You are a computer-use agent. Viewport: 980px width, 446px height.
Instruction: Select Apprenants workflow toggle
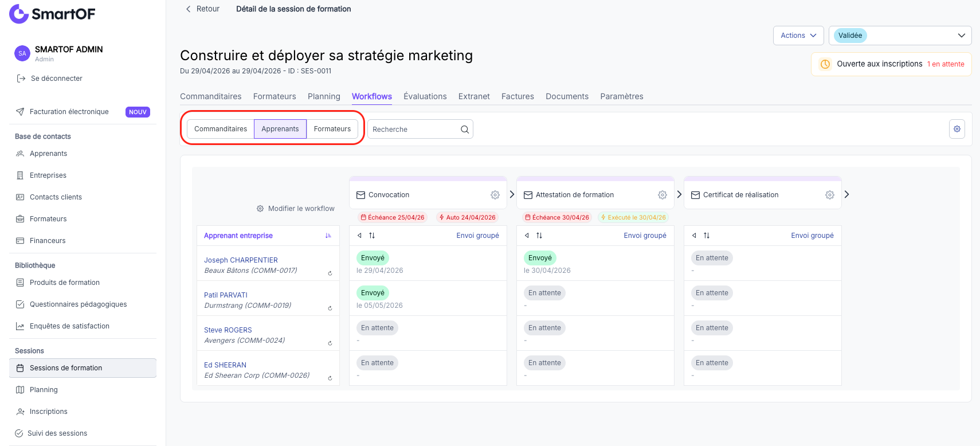point(280,129)
